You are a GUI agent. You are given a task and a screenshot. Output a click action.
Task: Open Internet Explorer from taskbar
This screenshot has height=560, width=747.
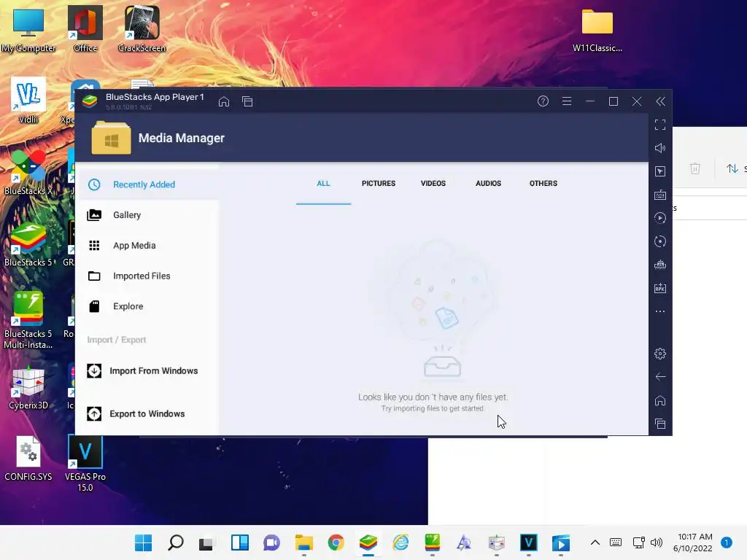tap(400, 542)
